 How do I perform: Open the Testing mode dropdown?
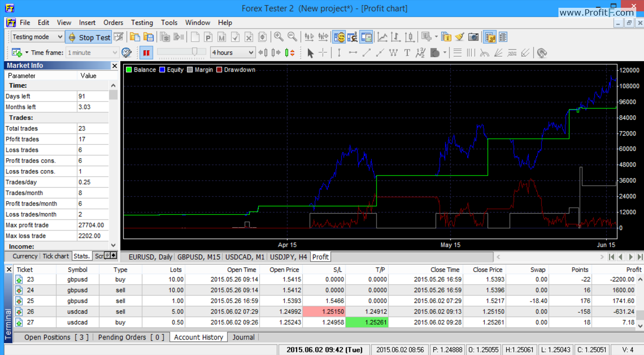coord(37,37)
